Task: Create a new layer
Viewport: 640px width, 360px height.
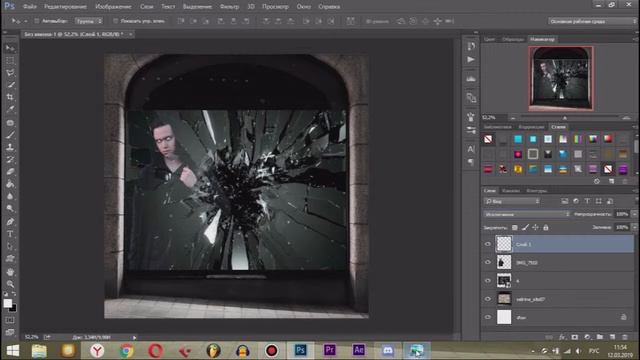Action: tap(612, 337)
